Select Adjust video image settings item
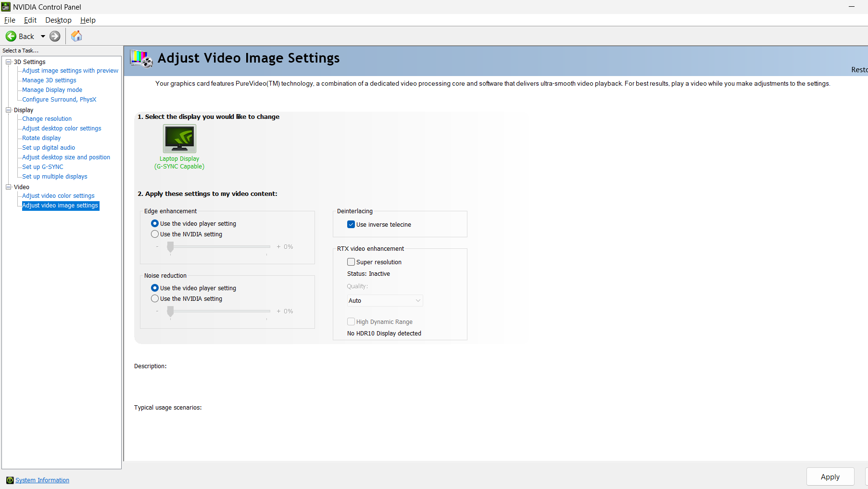The width and height of the screenshot is (868, 489). tap(61, 206)
